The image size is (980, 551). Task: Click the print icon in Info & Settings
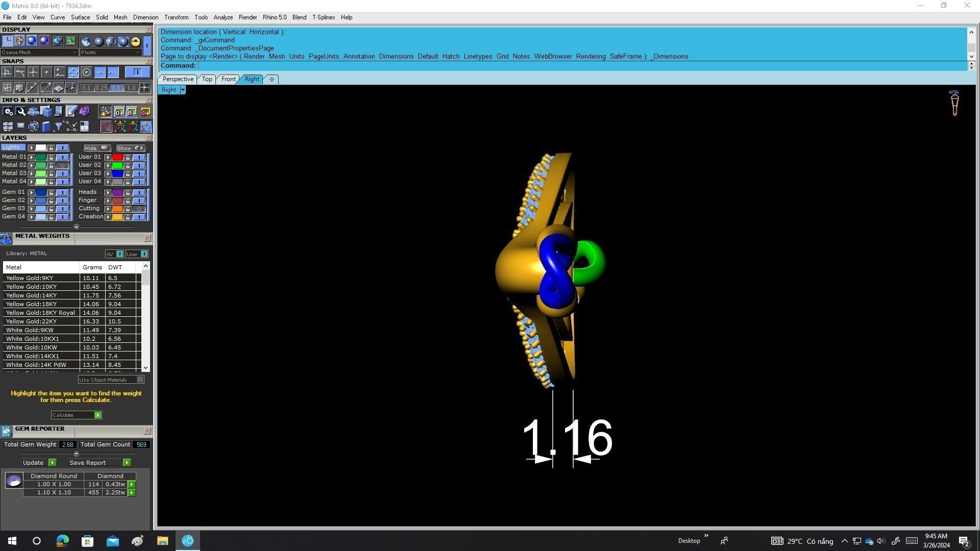(34, 111)
